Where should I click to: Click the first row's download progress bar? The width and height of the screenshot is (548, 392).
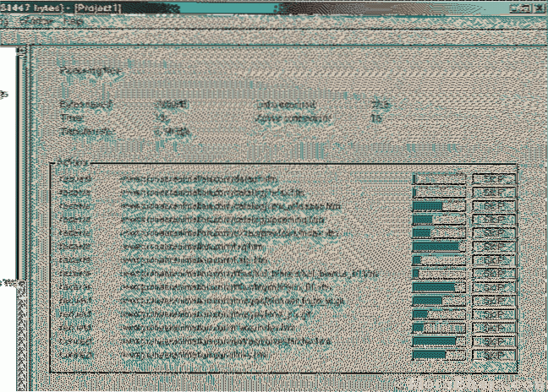pos(439,178)
